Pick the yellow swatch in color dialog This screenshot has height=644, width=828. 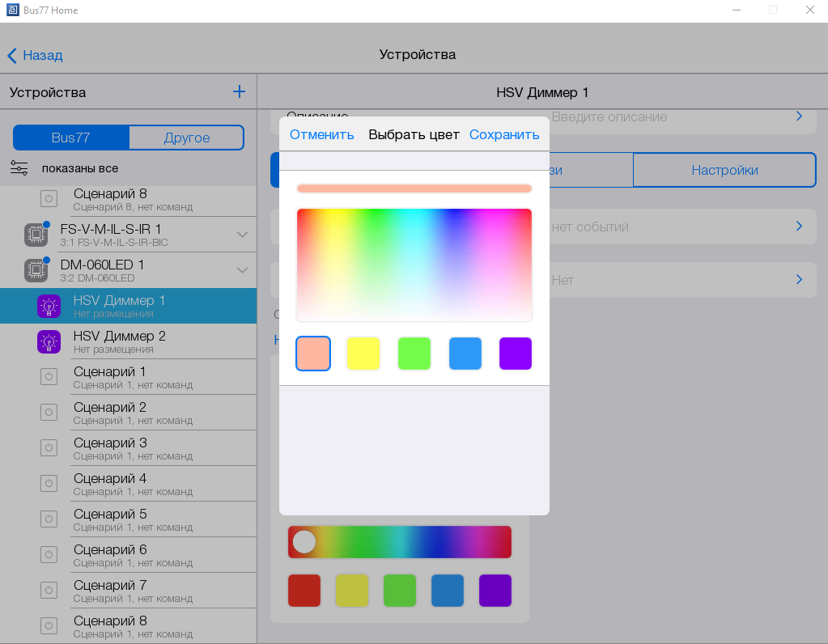coord(363,354)
